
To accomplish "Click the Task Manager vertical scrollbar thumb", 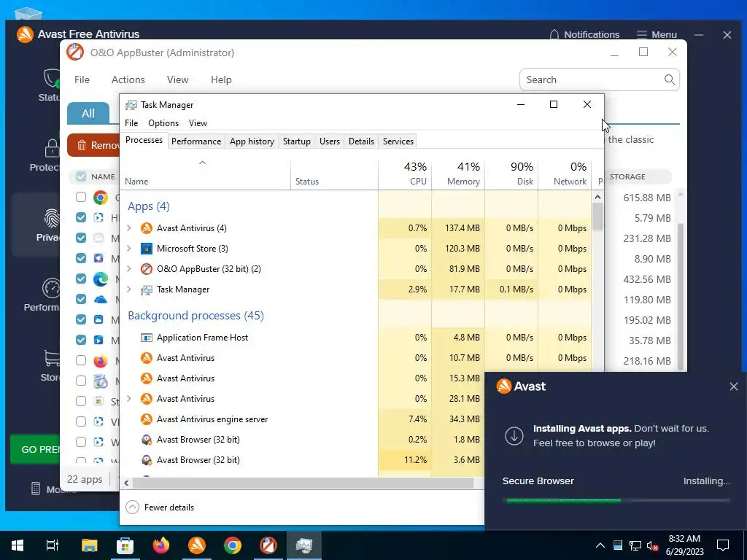I will (x=598, y=217).
